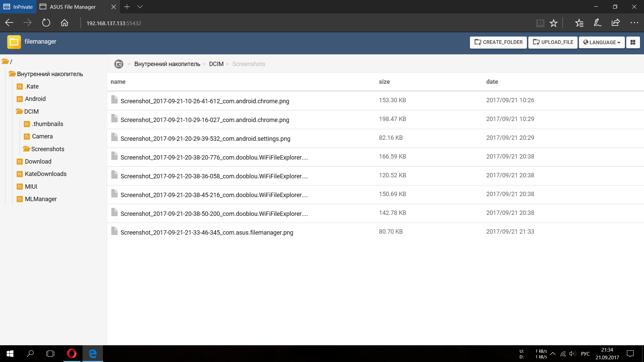Open Screenshot_2017-09-21-21-33-46-345 asus.filemanager file
This screenshot has height=362, width=644.
point(207,232)
